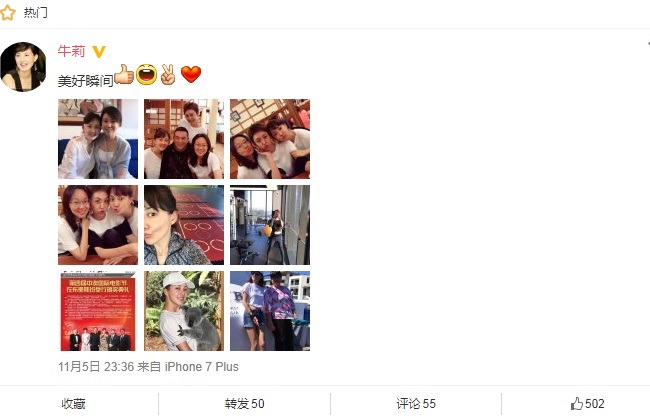This screenshot has height=419, width=650.
Task: Open photo of man with three women
Action: tap(184, 139)
